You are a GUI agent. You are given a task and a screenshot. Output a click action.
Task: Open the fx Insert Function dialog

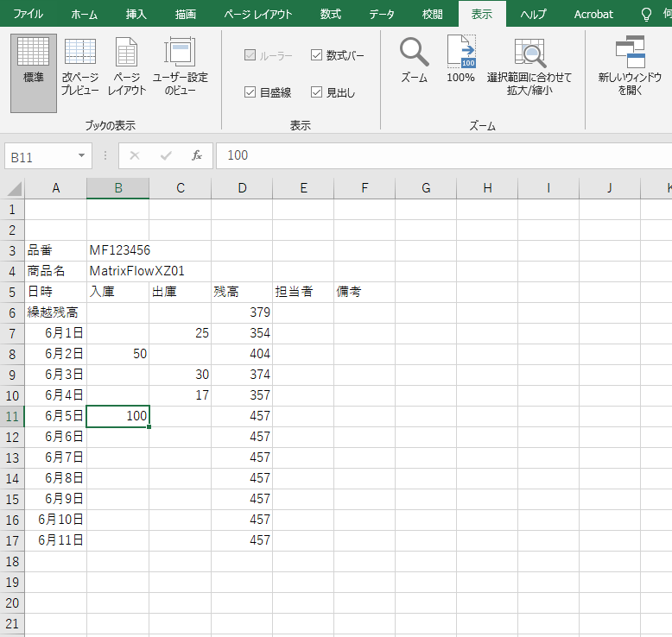(x=197, y=155)
